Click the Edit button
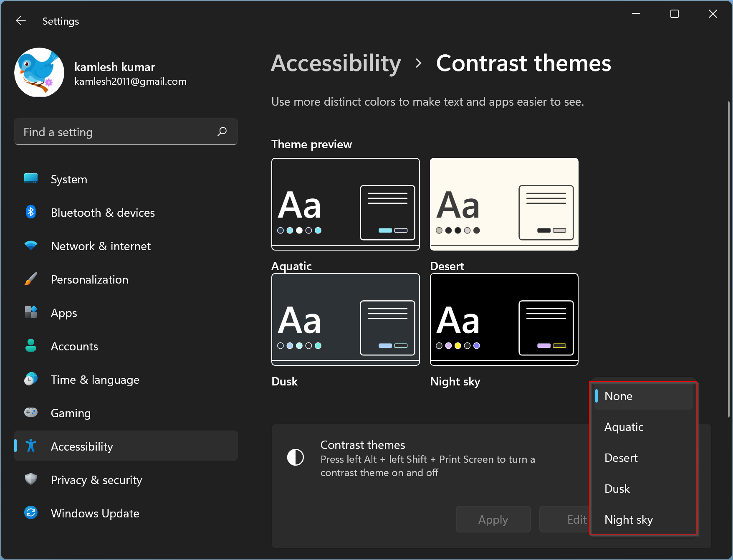Viewport: 733px width, 560px height. [x=564, y=519]
